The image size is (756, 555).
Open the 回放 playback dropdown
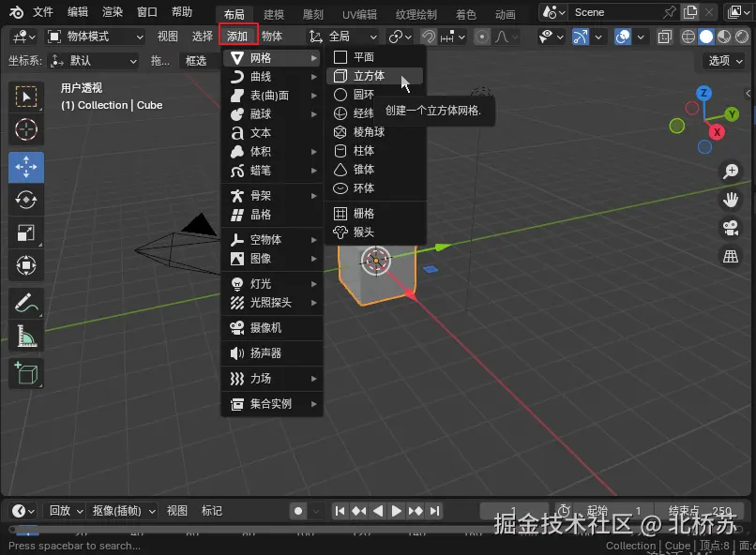pyautogui.click(x=66, y=511)
